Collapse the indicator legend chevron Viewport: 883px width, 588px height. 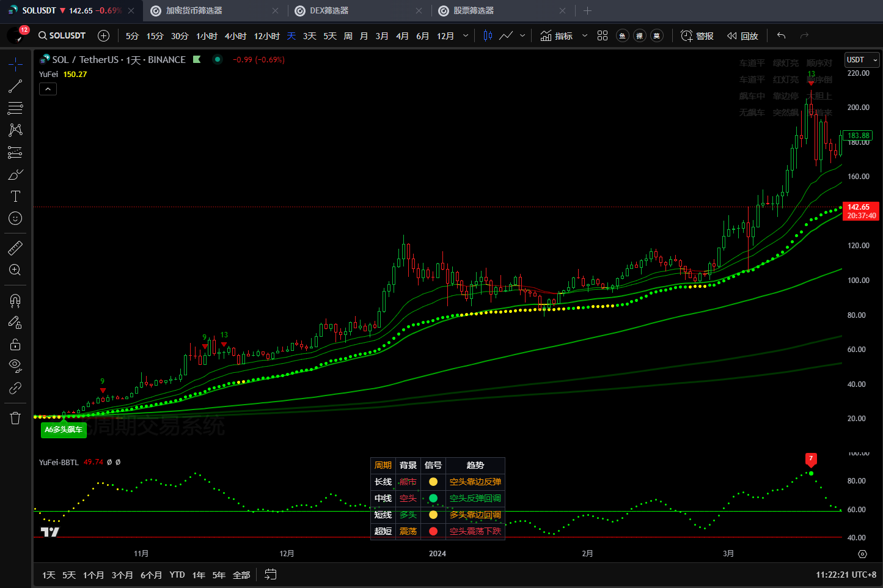[48, 89]
